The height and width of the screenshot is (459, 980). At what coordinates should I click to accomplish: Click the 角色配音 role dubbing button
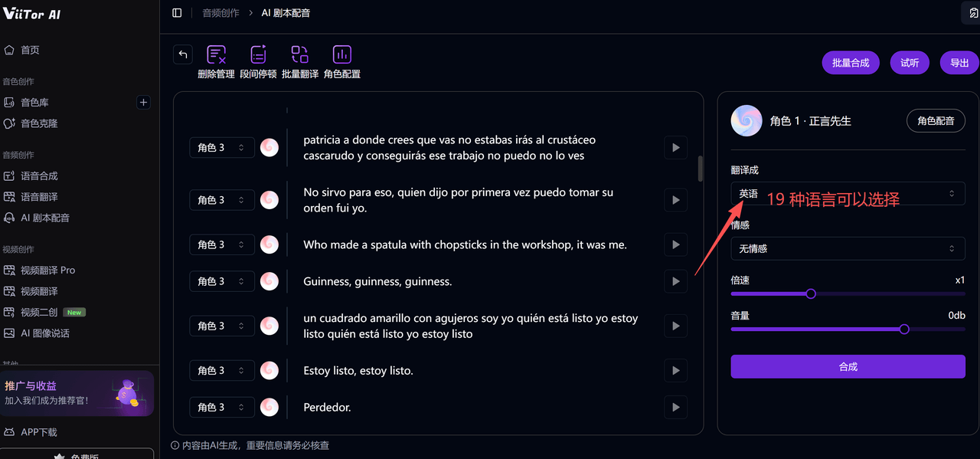tap(936, 120)
